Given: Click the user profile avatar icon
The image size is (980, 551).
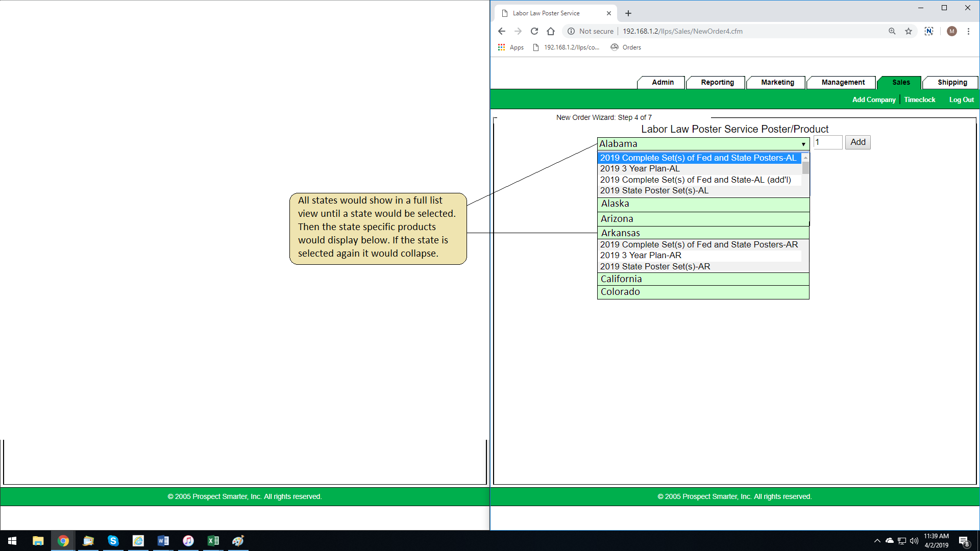Looking at the screenshot, I should point(951,31).
